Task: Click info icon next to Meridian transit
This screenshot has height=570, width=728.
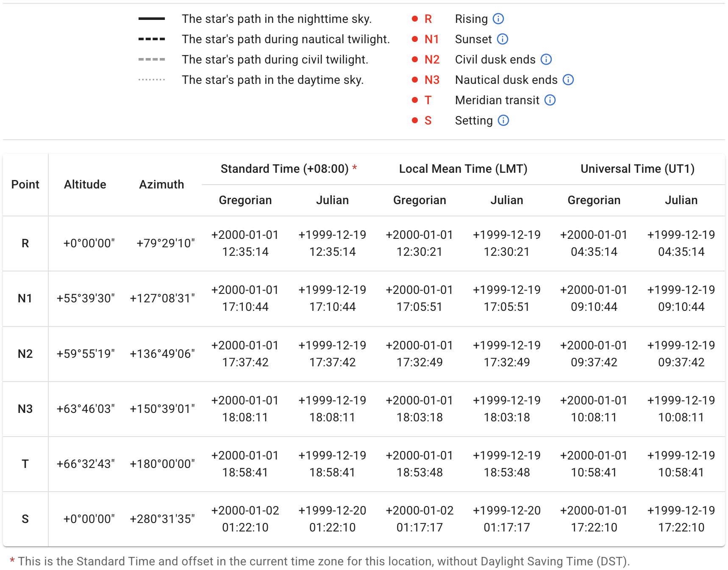Action: tap(550, 100)
